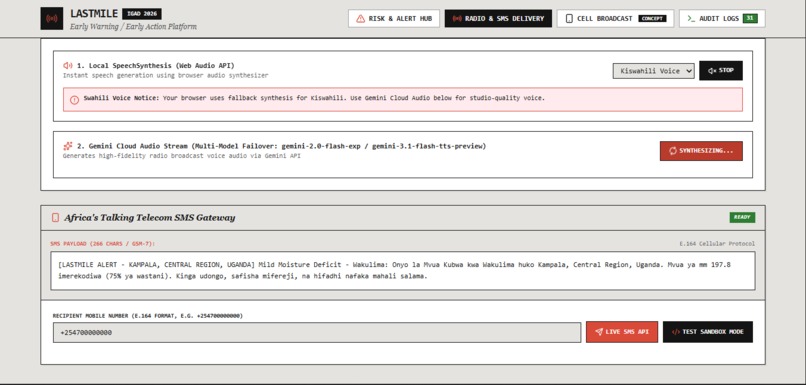The image size is (806, 385).
Task: Click the Local SpeechSynthesis title text
Action: 155,65
